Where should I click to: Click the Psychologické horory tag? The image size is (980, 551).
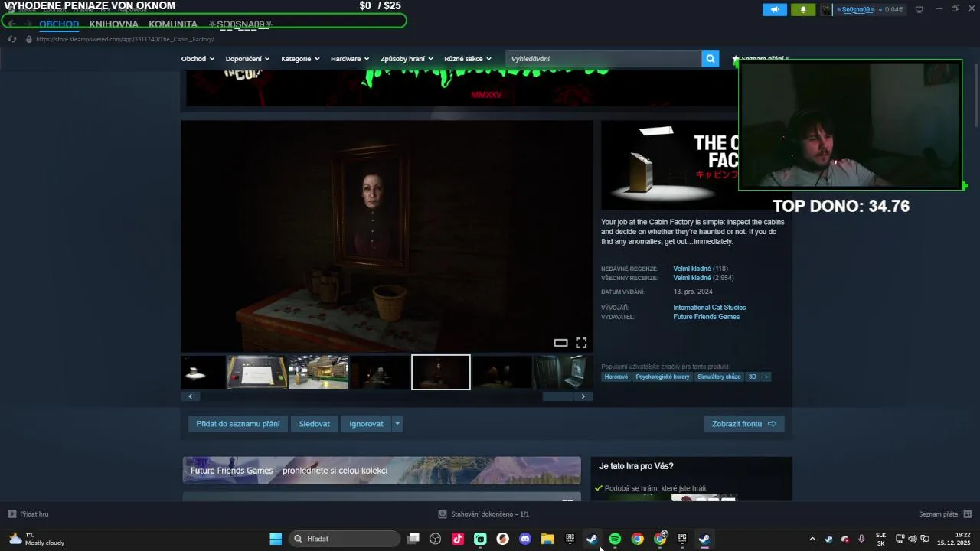[x=663, y=377]
